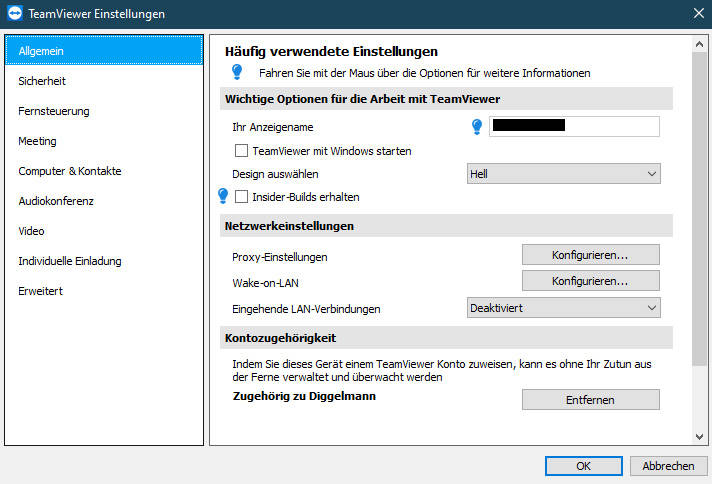Configure Proxy-Einstellungen
Viewport: 712px width, 484px height.
590,255
